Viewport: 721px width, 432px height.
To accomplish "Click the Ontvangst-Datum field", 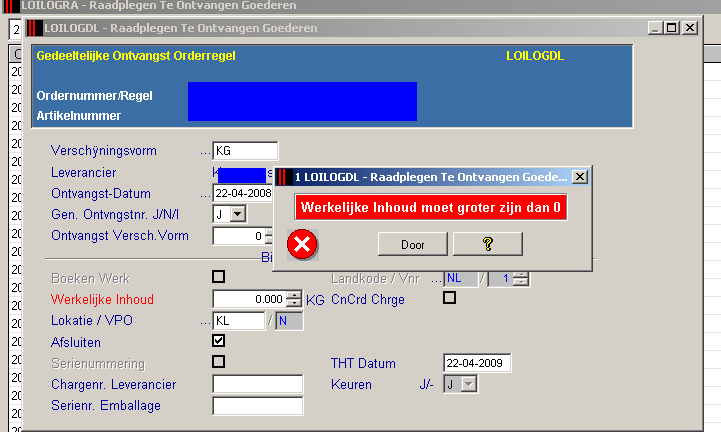I will pos(243,193).
